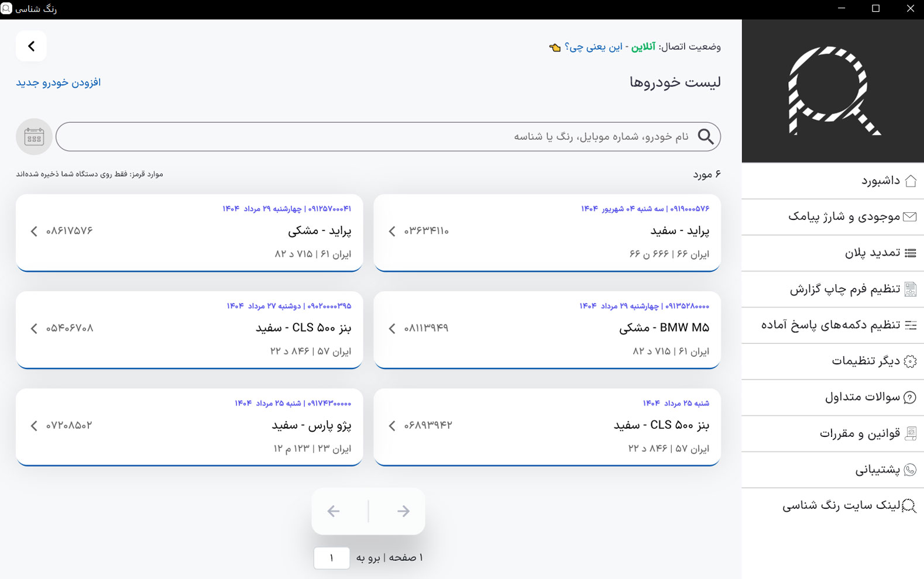The image size is (924, 579).
Task: Maximize the application window
Action: pyautogui.click(x=876, y=9)
